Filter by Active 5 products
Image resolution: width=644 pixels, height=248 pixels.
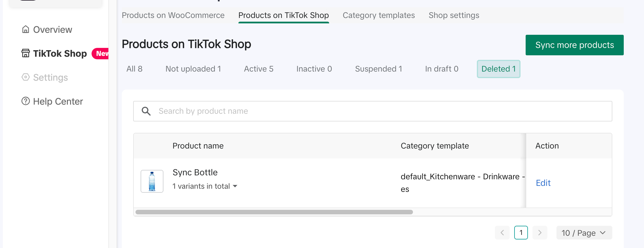259,69
